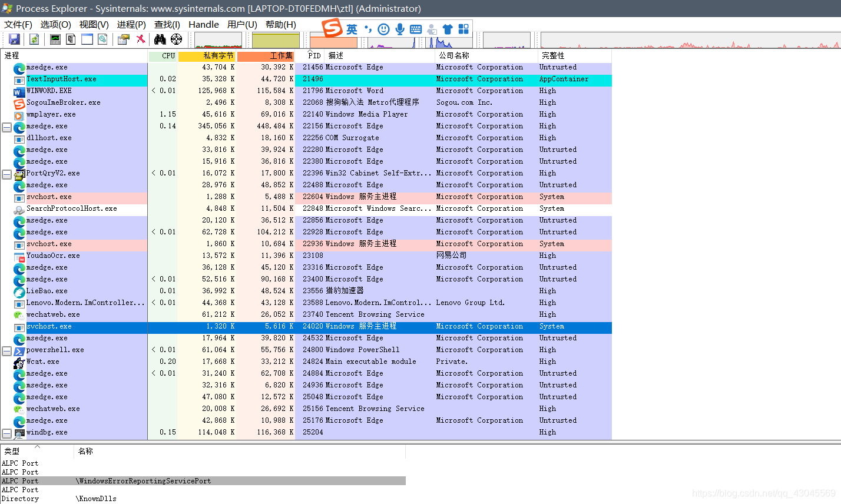
Task: Click the Refresh Now toolbar icon
Action: click(34, 39)
